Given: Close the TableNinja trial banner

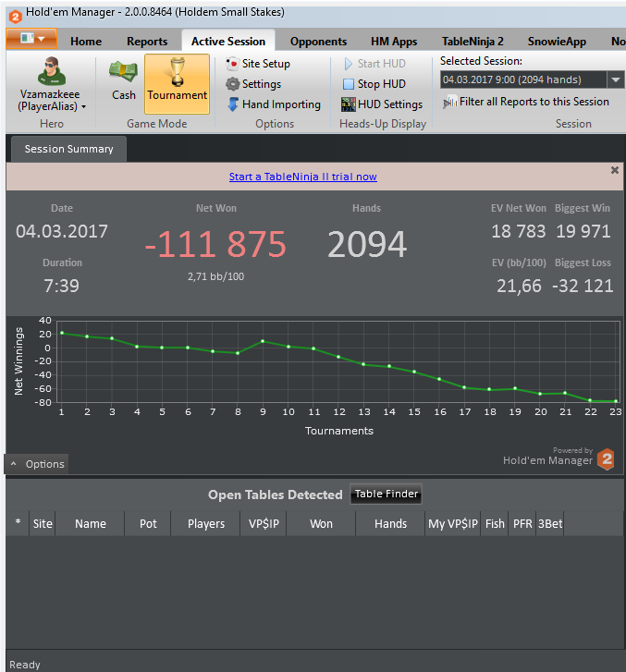Looking at the screenshot, I should tap(614, 170).
